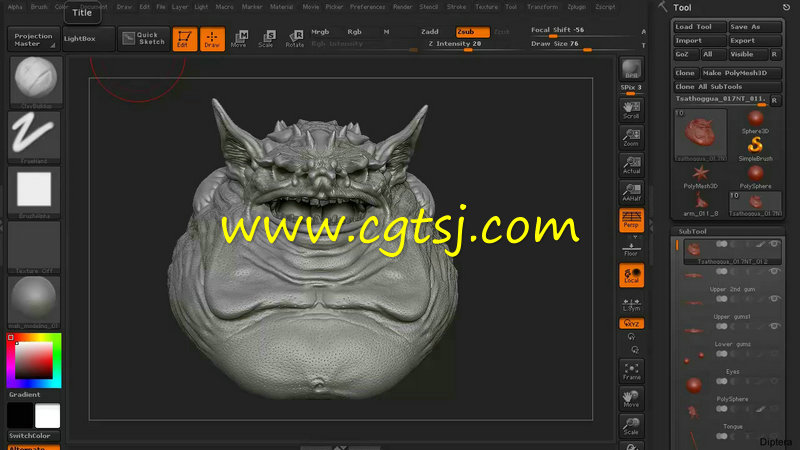800x450 pixels.
Task: Open LightBox browser
Action: point(88,39)
